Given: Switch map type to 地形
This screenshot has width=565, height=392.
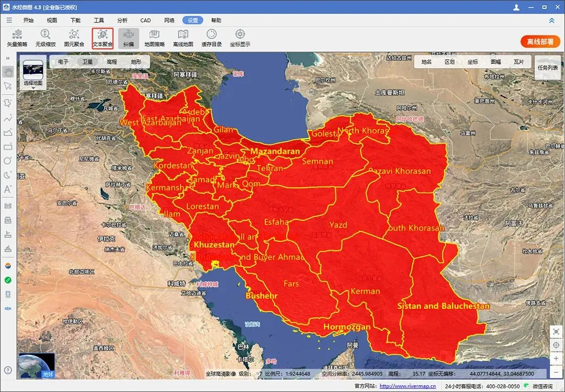Looking at the screenshot, I should tap(136, 62).
